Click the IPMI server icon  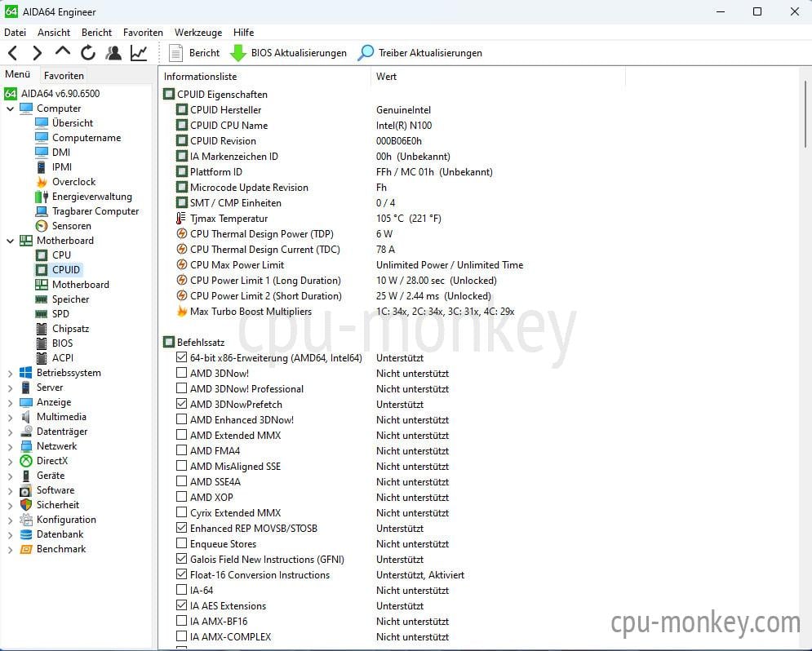click(x=42, y=167)
